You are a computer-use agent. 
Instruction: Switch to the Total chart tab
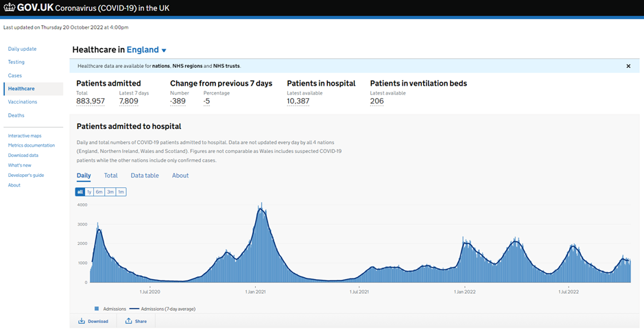tap(110, 176)
